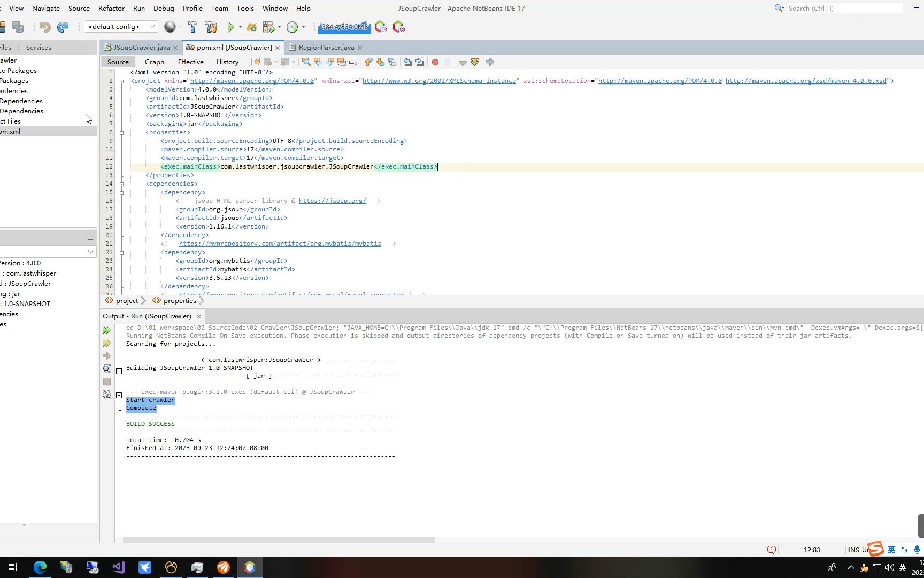Toggle Bookmark icon in editor toolbar

(392, 62)
